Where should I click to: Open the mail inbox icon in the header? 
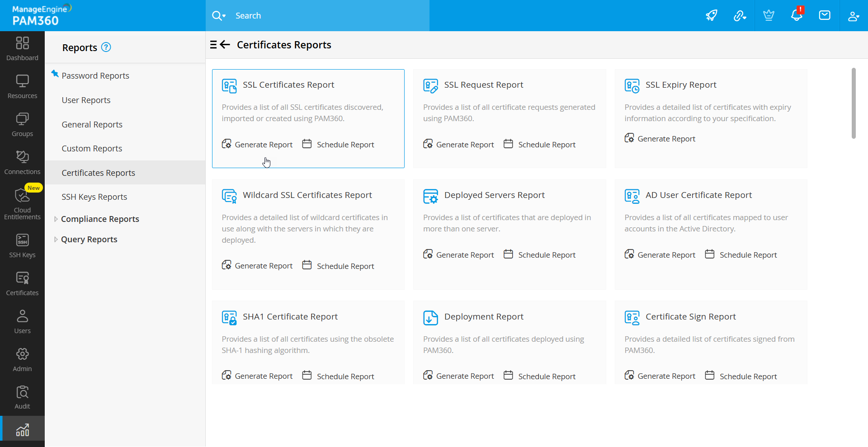[825, 15]
